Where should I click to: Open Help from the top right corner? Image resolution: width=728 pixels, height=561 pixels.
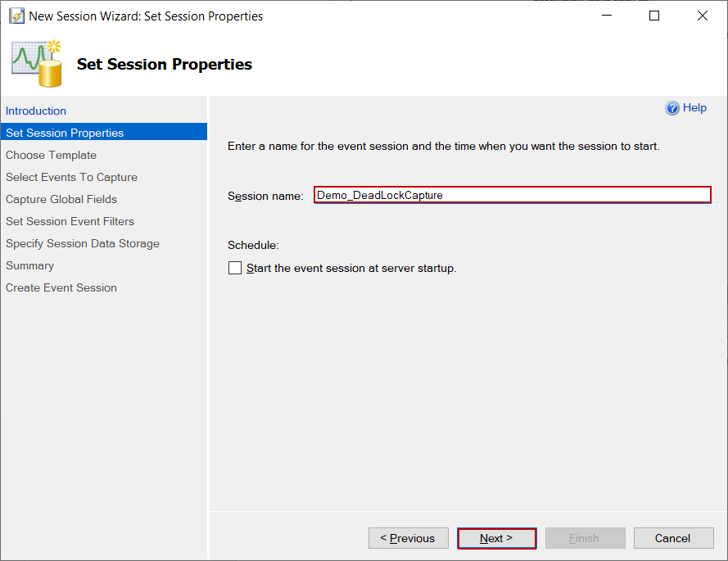(694, 107)
